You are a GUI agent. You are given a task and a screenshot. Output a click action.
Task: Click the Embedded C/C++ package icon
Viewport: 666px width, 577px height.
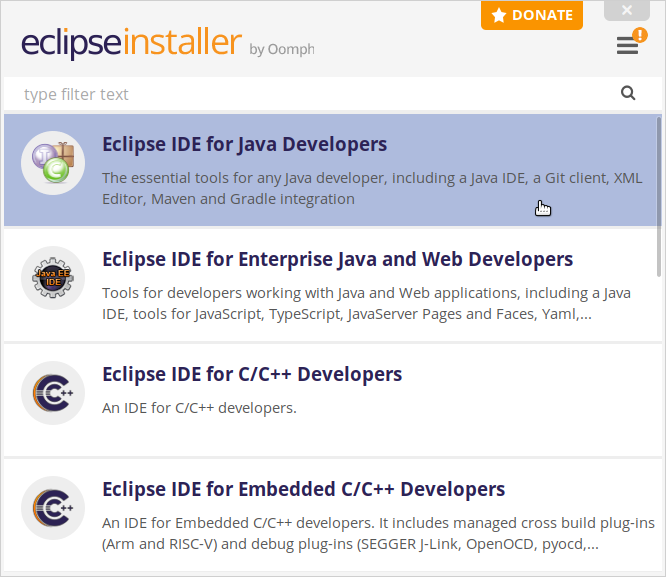point(52,508)
